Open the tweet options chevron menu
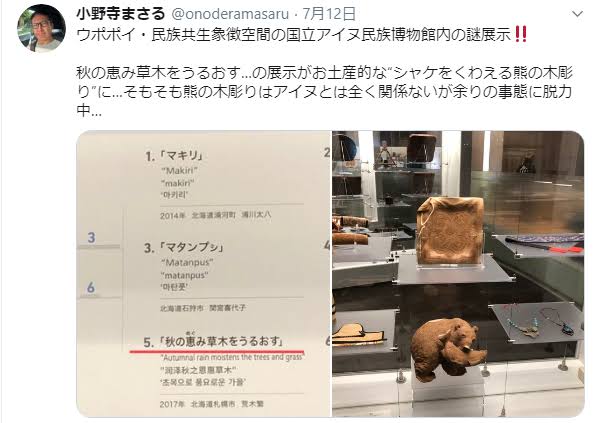The width and height of the screenshot is (599, 423). (x=577, y=15)
